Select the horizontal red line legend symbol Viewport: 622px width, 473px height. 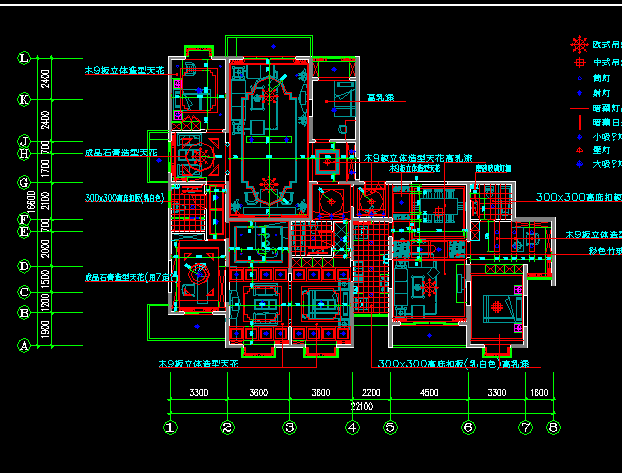[x=578, y=106]
